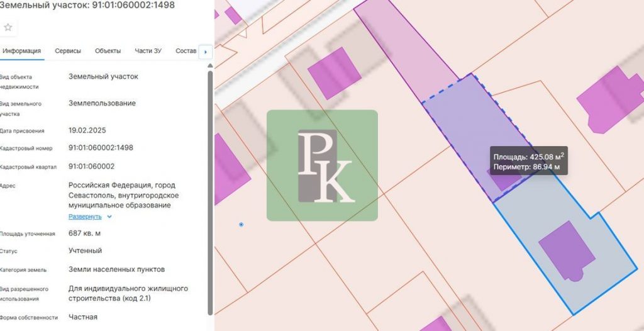Click the small blue dot marker on map
Viewport: 644px width, 331px height.
[x=241, y=225]
